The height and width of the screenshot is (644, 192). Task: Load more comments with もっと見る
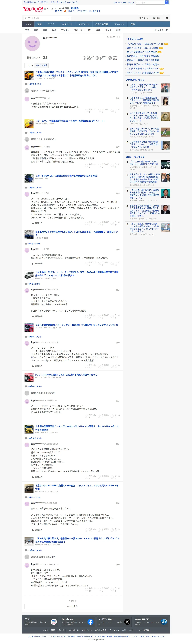(x=72, y=607)
